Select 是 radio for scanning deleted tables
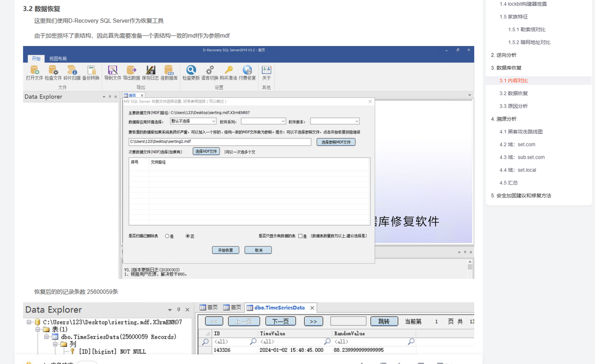Viewport: 595px width, 364px height. pyautogui.click(x=167, y=236)
